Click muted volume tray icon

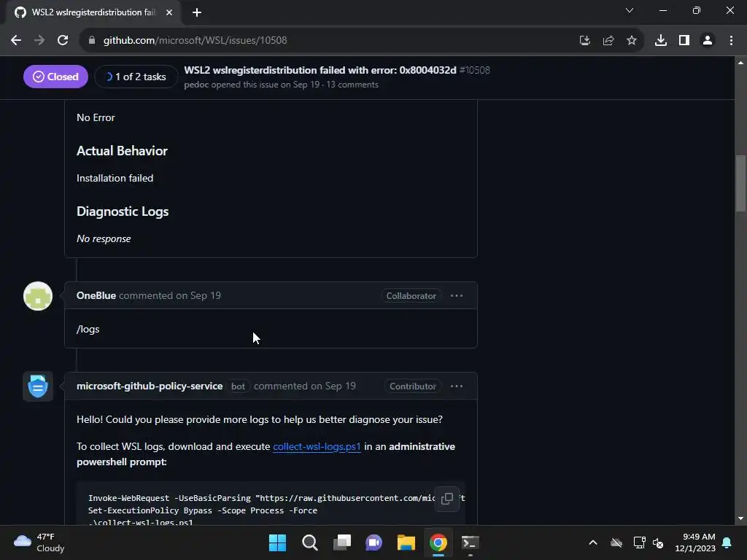[x=658, y=542]
